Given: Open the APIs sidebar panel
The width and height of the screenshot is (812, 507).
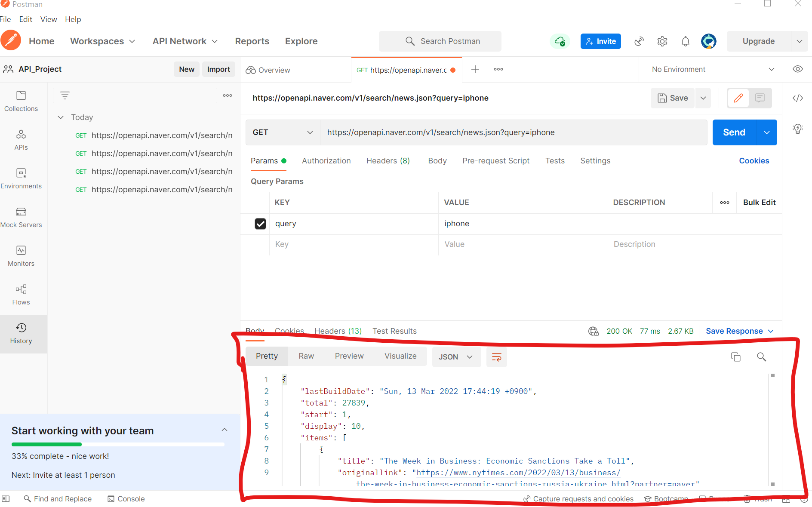Looking at the screenshot, I should click(21, 140).
